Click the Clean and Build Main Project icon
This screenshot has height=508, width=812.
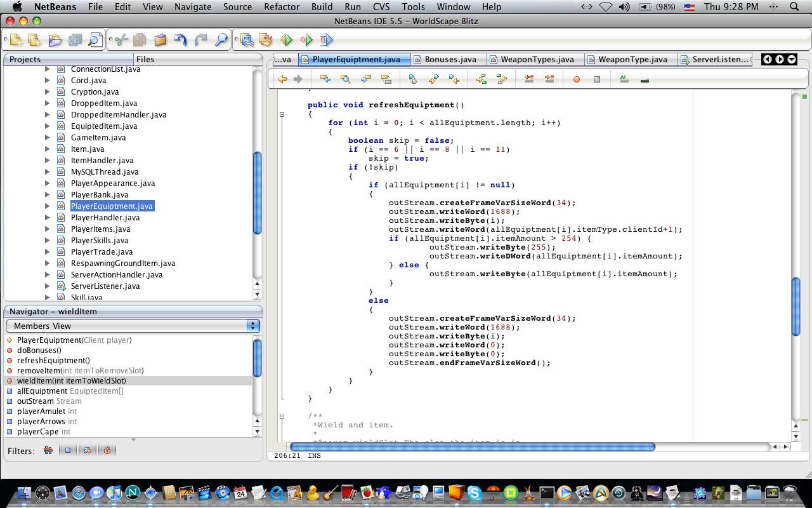266,41
